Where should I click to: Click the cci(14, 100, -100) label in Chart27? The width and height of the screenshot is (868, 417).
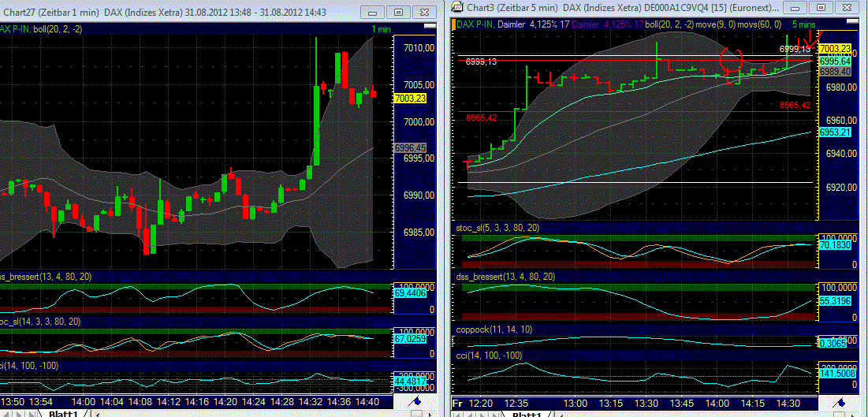pyautogui.click(x=29, y=365)
